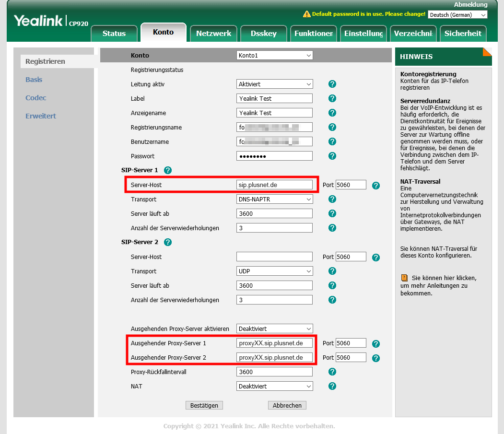Open help icon beside NAT dropdown
Screen dimensions: 504x434
[332, 386]
